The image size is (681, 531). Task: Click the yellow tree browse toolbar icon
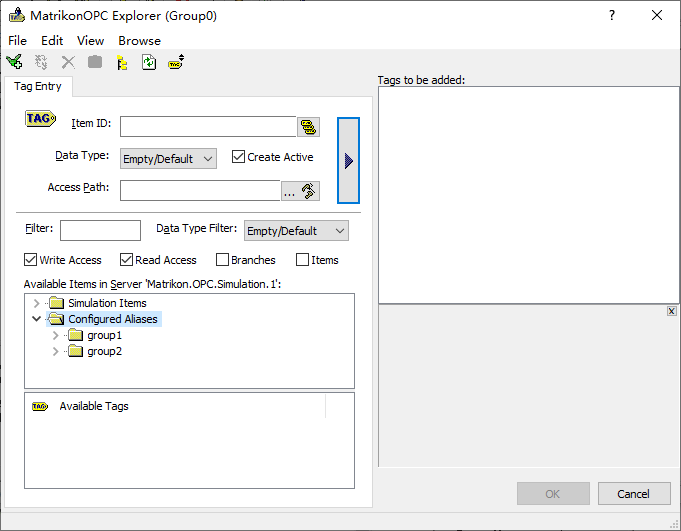122,63
